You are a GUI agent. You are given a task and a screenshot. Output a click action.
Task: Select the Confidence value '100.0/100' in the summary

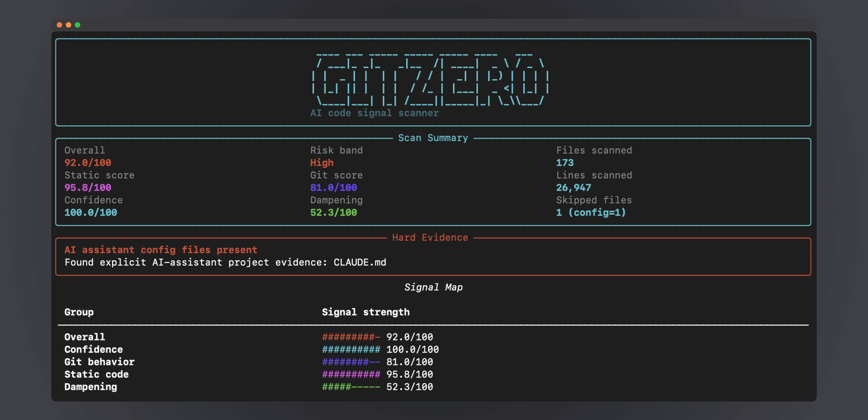point(91,212)
